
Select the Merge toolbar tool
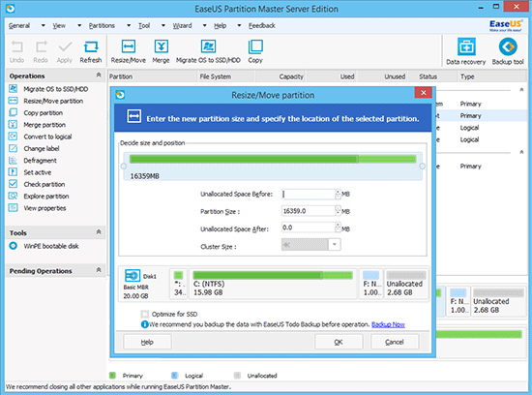(161, 51)
